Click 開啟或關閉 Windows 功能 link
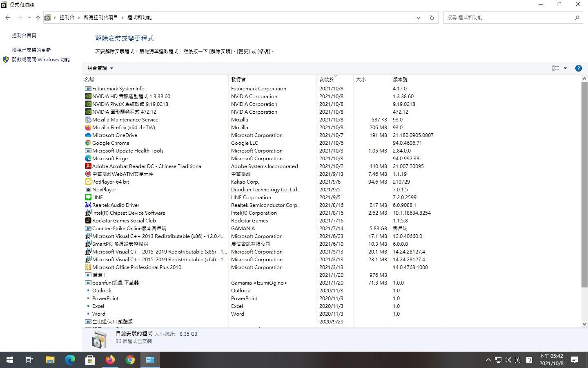Viewport: 588px width, 368px height. (41, 60)
